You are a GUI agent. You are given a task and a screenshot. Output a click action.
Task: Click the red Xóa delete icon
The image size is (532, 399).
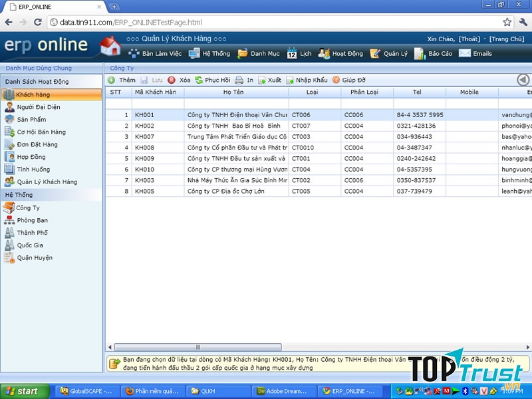click(x=172, y=80)
